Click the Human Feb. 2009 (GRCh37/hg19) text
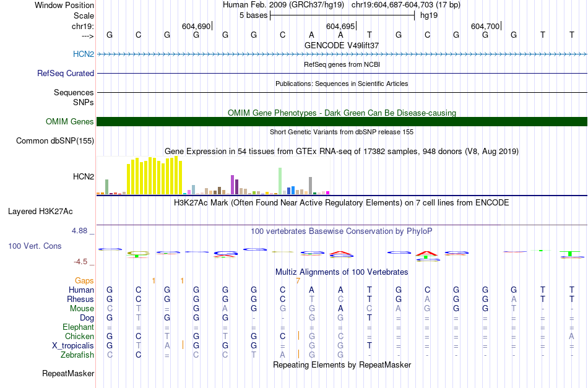 [x=283, y=5]
